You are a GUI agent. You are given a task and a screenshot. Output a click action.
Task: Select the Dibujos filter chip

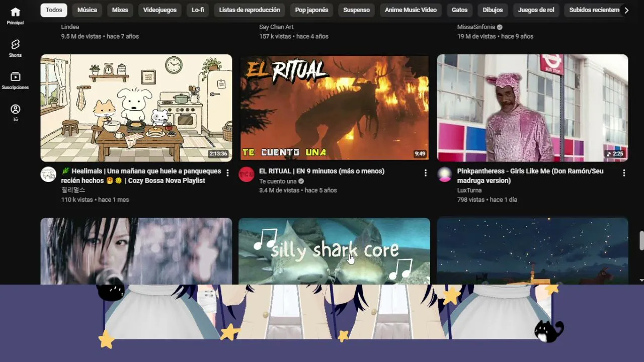pyautogui.click(x=493, y=10)
